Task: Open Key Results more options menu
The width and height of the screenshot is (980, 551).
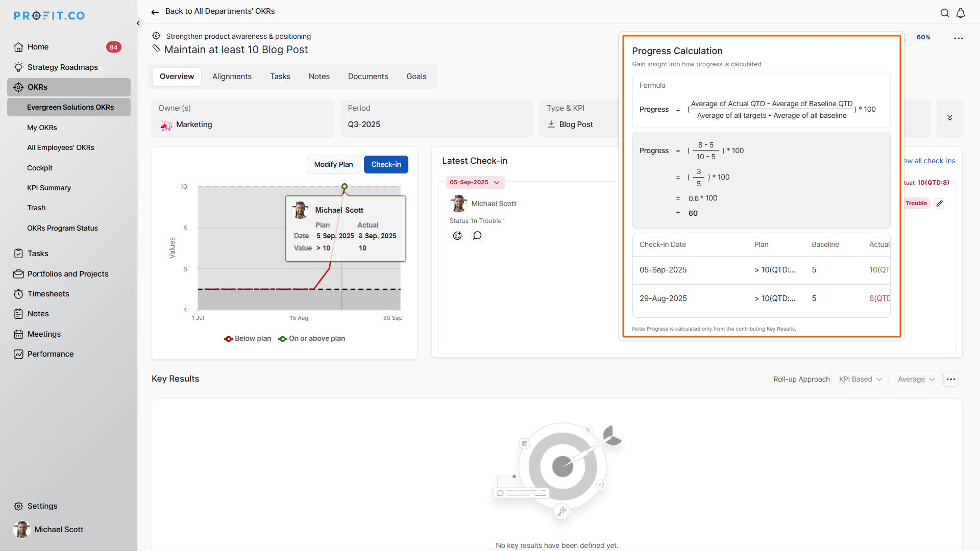Action: tap(951, 379)
